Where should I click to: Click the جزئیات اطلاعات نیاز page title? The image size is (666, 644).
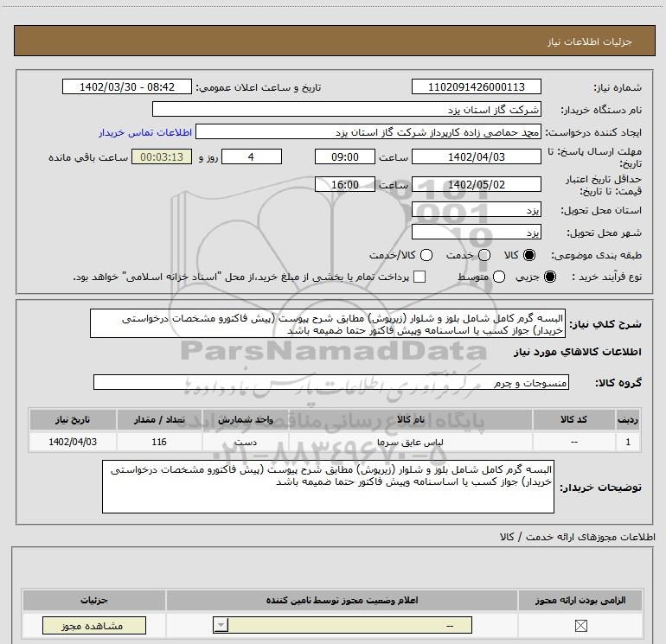589,41
